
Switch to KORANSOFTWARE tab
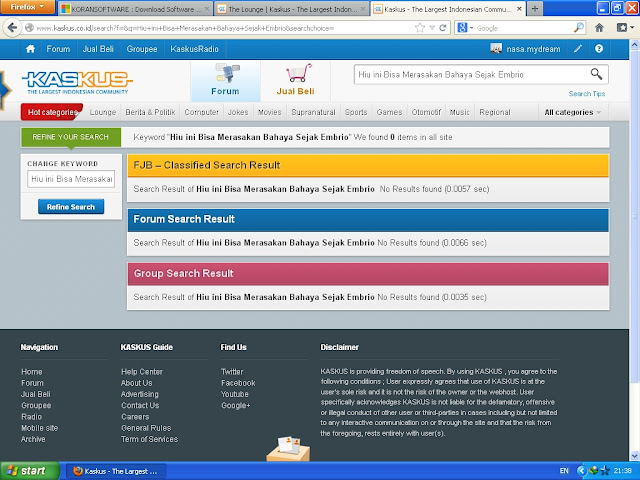pos(136,9)
